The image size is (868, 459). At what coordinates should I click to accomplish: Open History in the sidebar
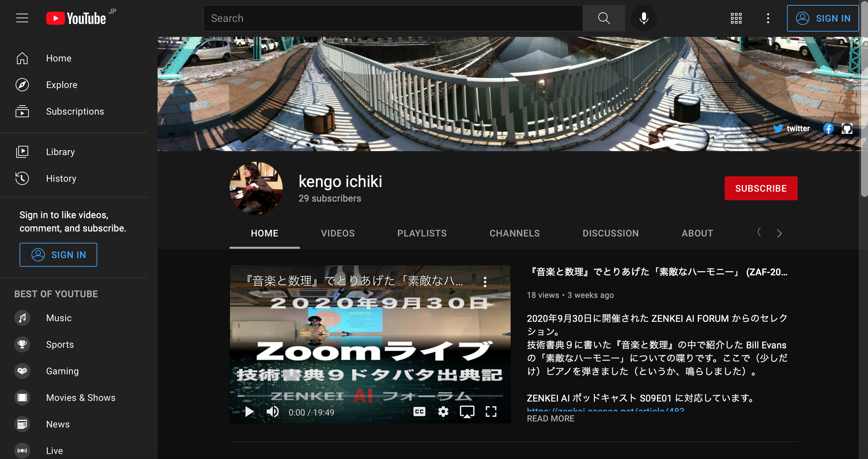(73, 178)
